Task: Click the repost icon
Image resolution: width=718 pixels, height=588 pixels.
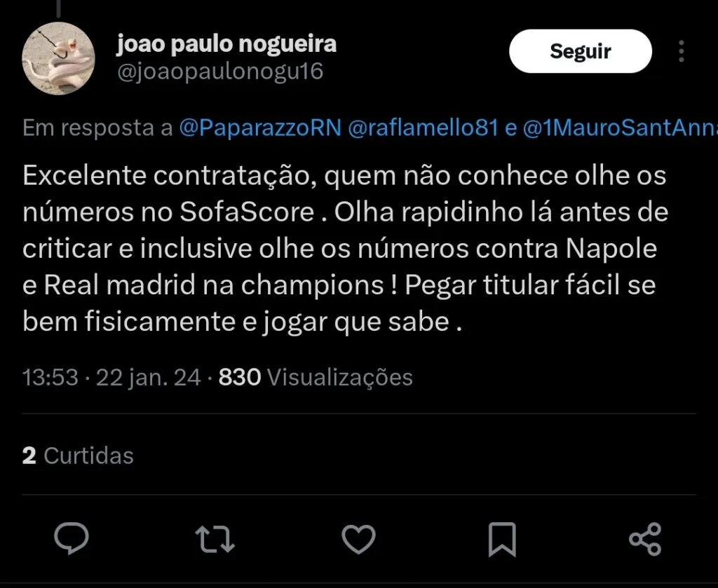Action: [215, 540]
